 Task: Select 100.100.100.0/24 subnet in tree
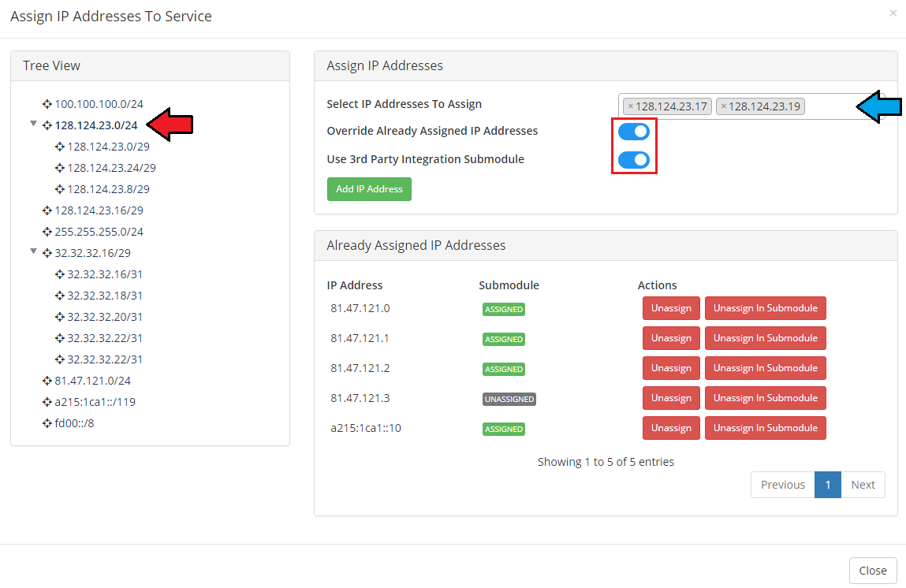pos(99,104)
